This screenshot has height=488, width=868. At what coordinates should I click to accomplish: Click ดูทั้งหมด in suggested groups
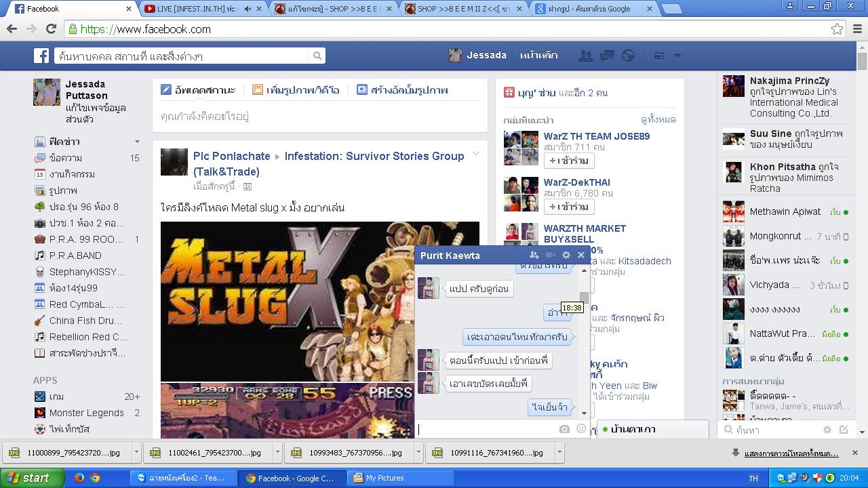(x=658, y=119)
